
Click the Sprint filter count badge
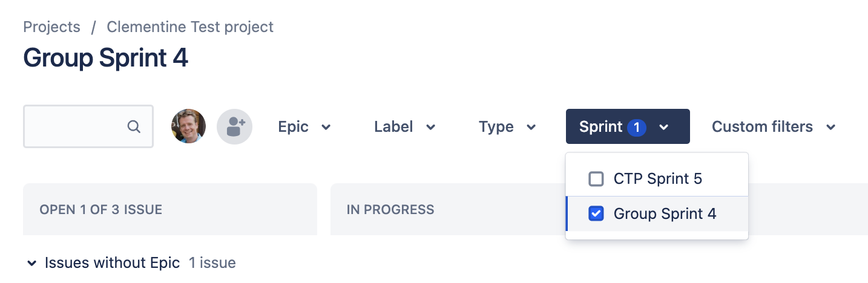click(637, 127)
